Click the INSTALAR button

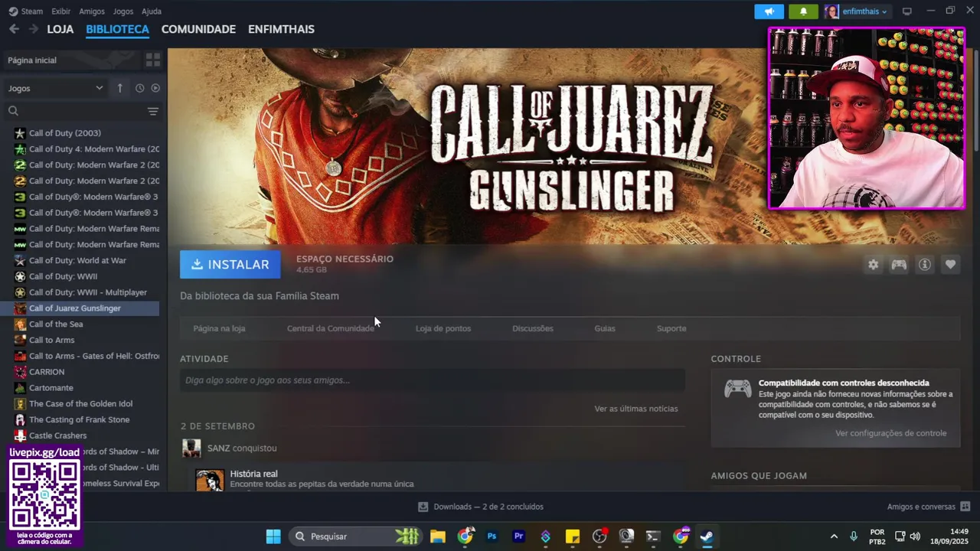pos(230,264)
